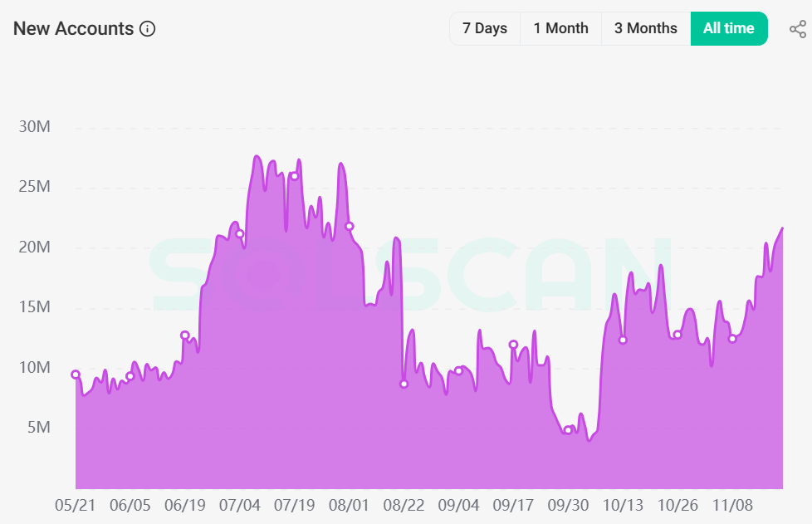Viewport: 812px width, 524px height.
Task: Click the 10/13 data point marker
Action: [623, 340]
